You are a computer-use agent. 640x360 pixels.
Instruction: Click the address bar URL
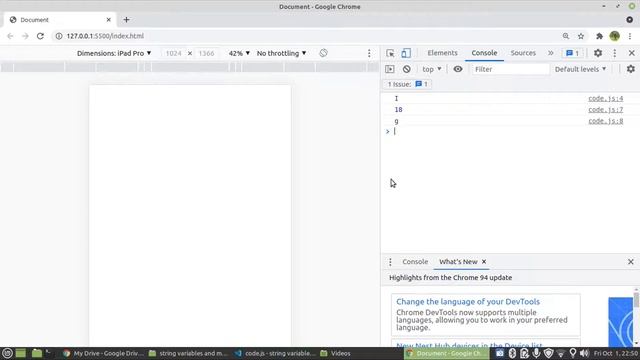[x=105, y=36]
